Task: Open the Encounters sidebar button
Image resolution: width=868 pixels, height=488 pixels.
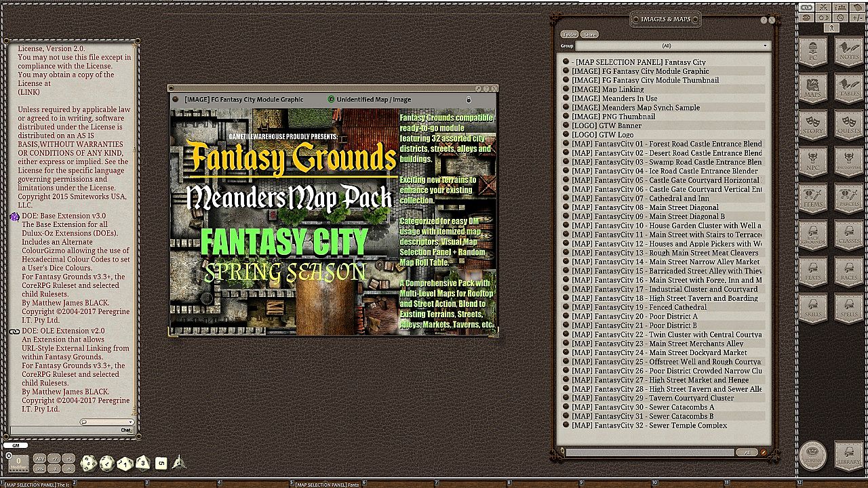Action: tap(848, 162)
